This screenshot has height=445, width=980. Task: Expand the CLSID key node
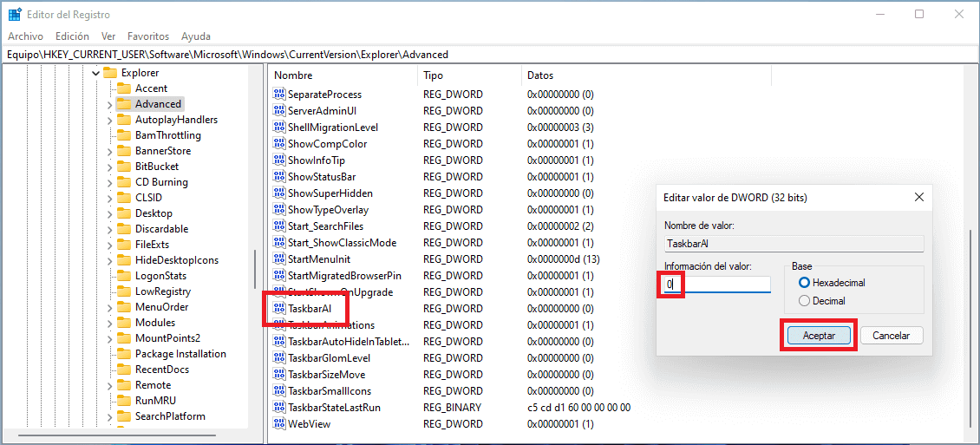pos(109,198)
